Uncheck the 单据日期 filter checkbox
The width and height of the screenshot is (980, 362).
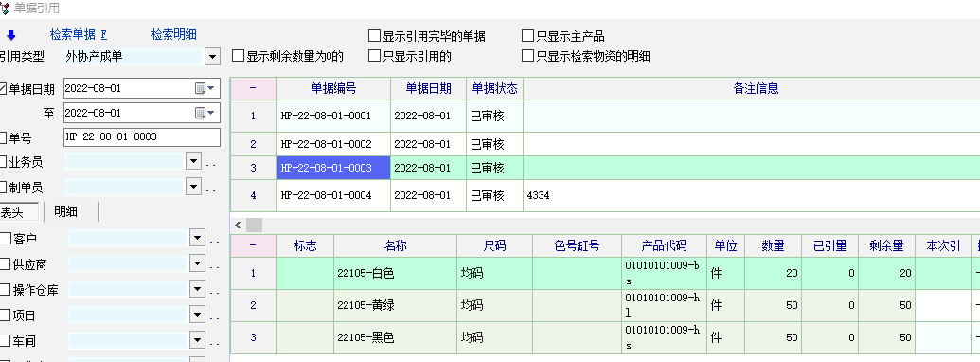point(3,89)
